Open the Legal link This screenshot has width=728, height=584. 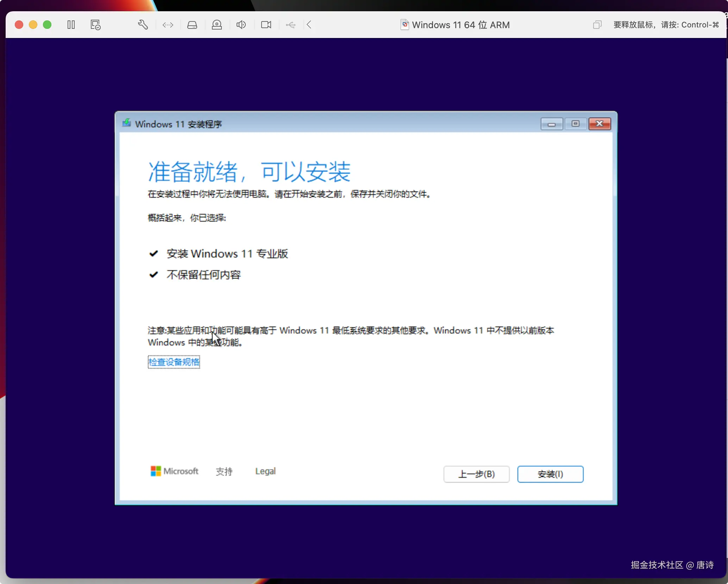click(265, 471)
